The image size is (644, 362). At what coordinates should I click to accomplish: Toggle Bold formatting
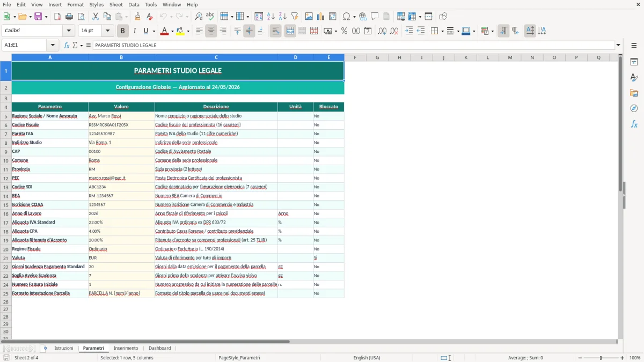pos(122,31)
